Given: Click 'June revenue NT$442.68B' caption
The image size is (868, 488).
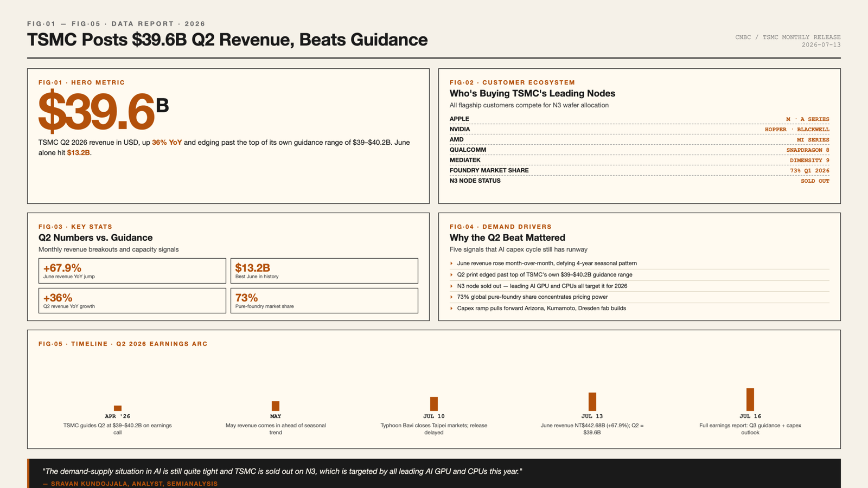Looking at the screenshot, I should click(x=592, y=429).
